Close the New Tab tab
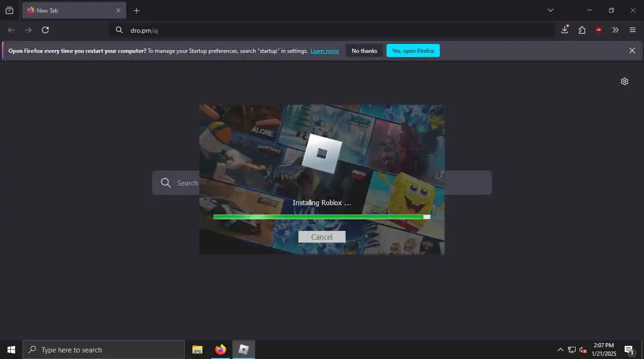 coord(118,10)
